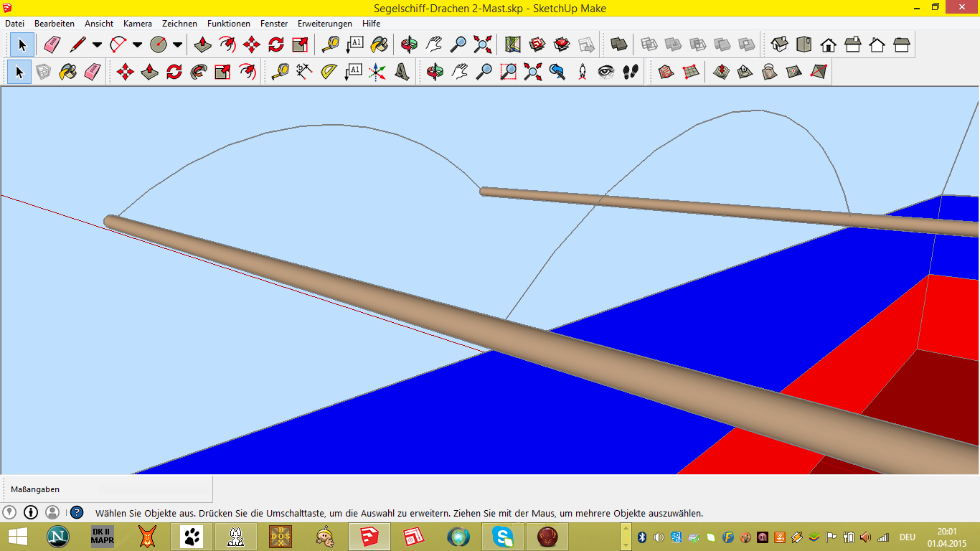Select the Zoom Window tool
980x551 pixels.
(x=509, y=72)
